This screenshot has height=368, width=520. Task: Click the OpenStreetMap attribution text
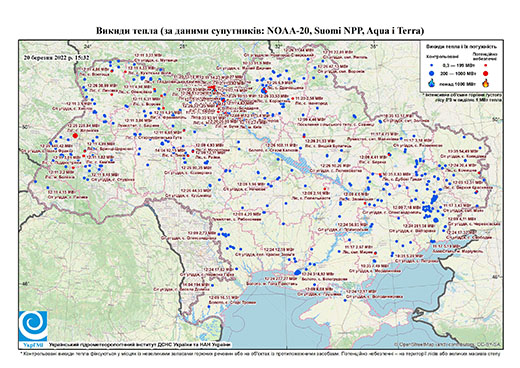[448, 344]
